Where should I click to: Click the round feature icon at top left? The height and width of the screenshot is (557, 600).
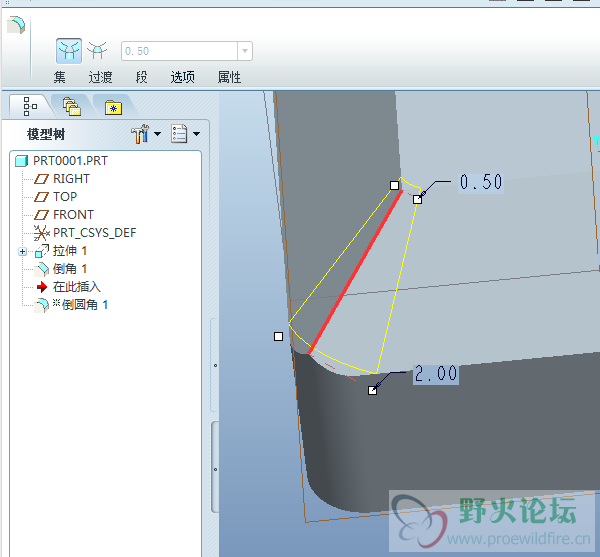coord(16,25)
